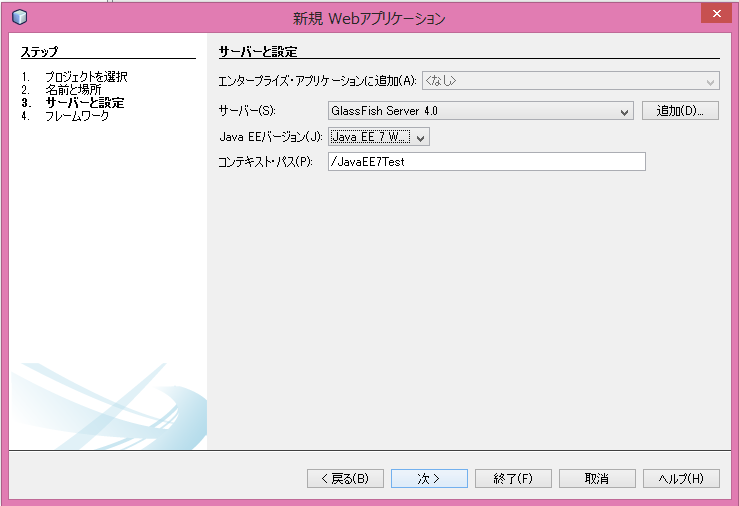Open the サーバー dropdown showing GlassFish Server 4.0
The image size is (739, 506).
pos(481,111)
